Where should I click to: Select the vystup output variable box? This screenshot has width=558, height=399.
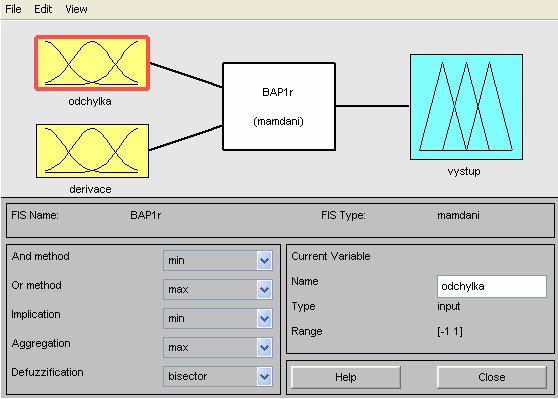pos(467,107)
